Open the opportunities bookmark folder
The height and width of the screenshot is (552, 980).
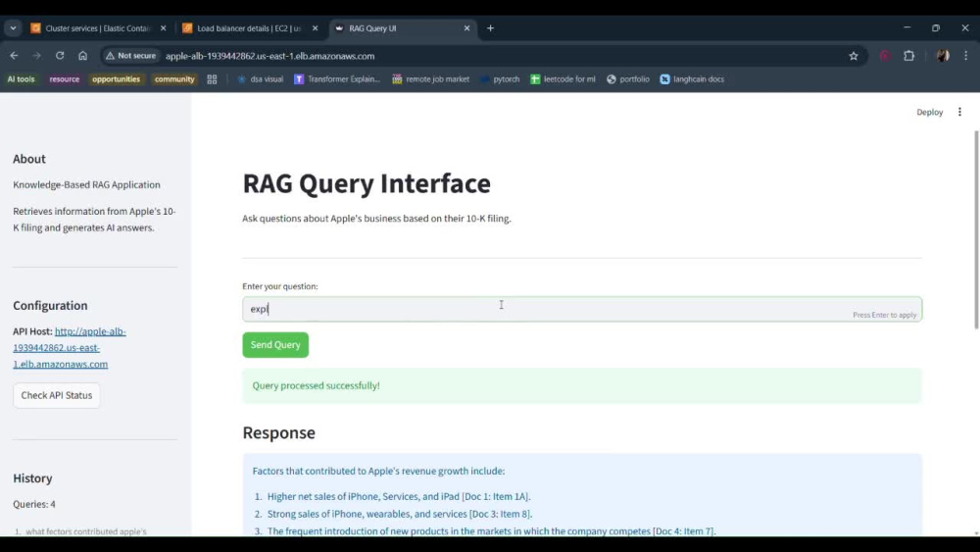117,79
